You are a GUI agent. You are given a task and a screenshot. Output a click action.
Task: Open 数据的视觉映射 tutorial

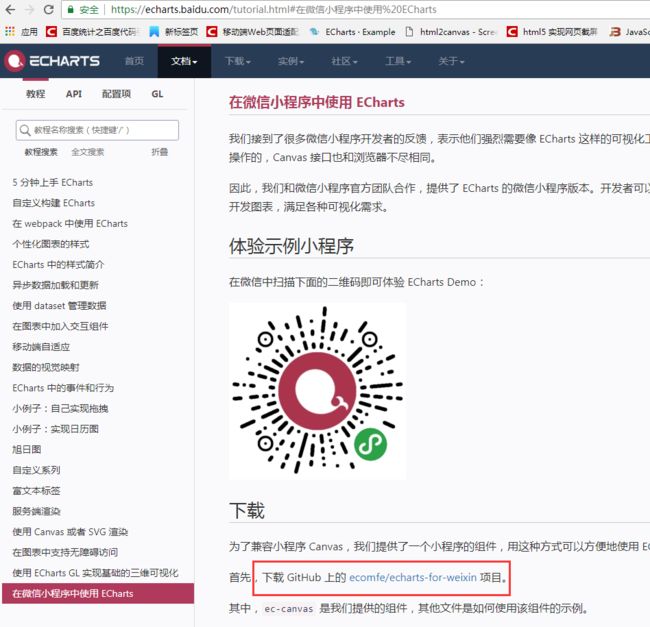46,368
